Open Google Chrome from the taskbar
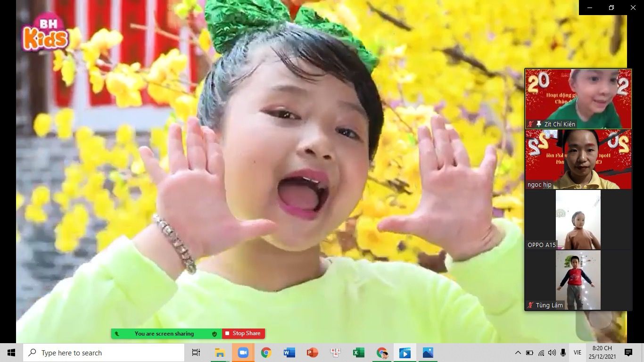Screen dimensions: 644x362 pos(266,353)
